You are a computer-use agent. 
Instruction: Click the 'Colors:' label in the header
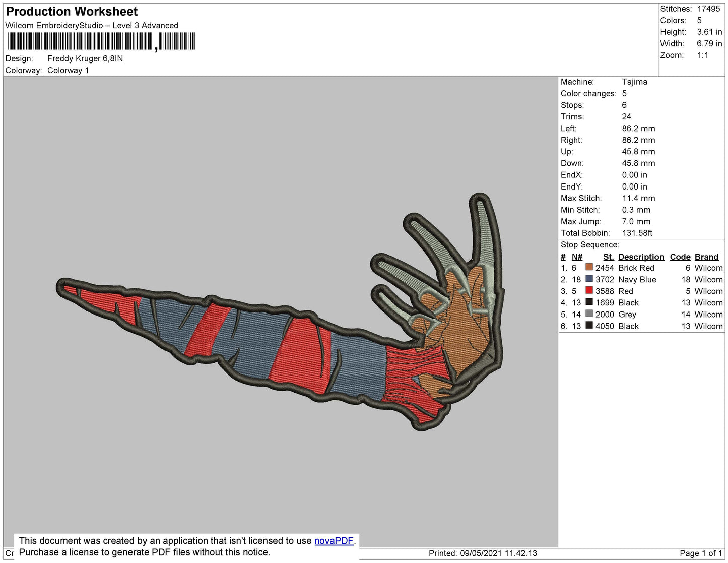pos(673,20)
